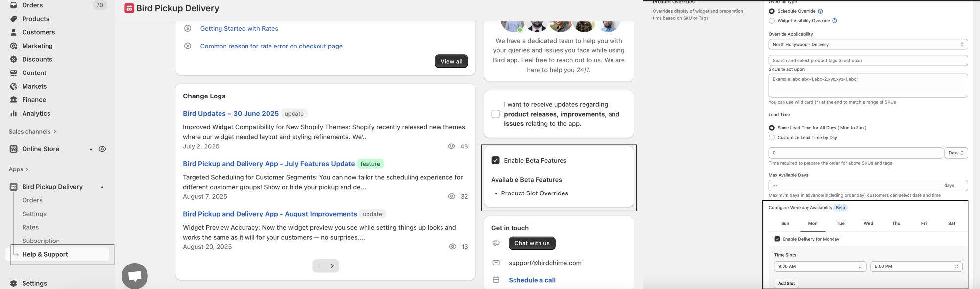Open Customers via its person icon
The width and height of the screenshot is (980, 289).
(14, 32)
